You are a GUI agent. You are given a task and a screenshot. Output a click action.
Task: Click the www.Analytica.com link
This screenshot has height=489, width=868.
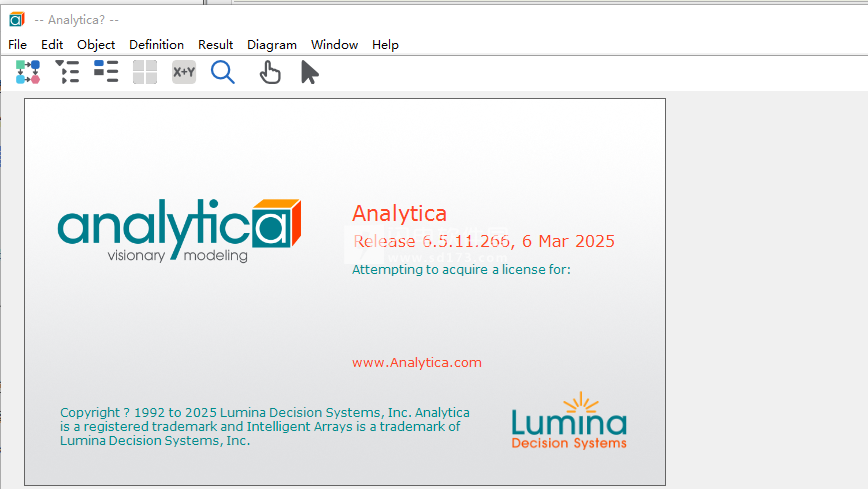click(x=417, y=362)
